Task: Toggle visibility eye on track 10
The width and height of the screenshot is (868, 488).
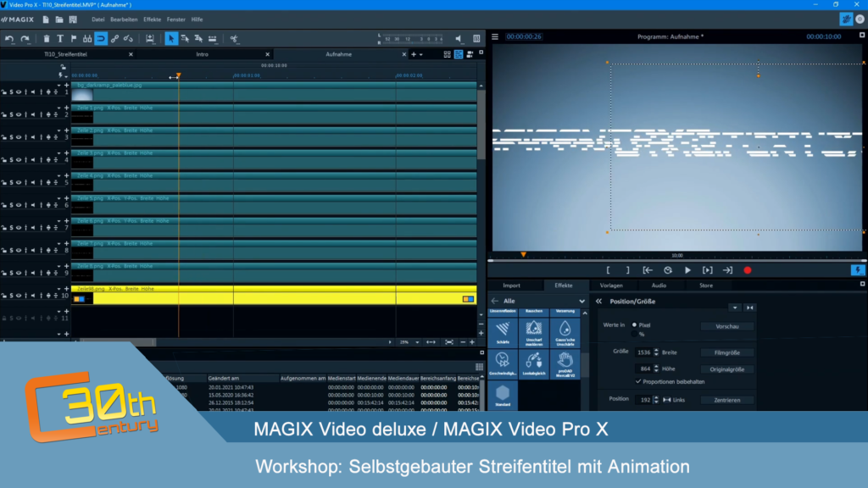Action: pyautogui.click(x=19, y=296)
